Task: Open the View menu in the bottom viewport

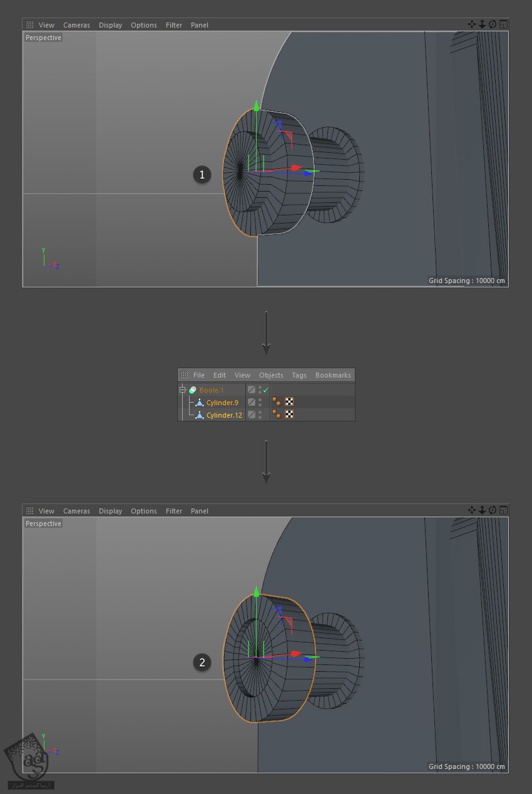Action: tap(46, 511)
